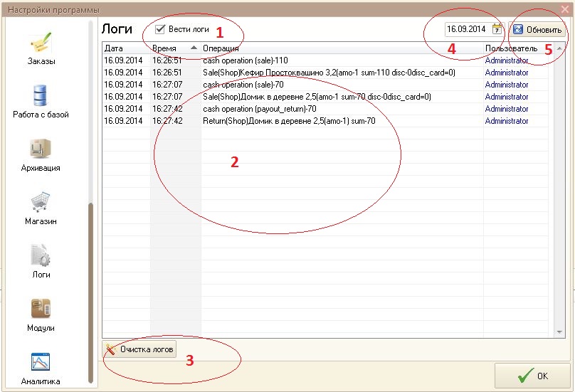Sort by the Операция column header
Viewport: 575px width, 392px height.
pyautogui.click(x=342, y=48)
